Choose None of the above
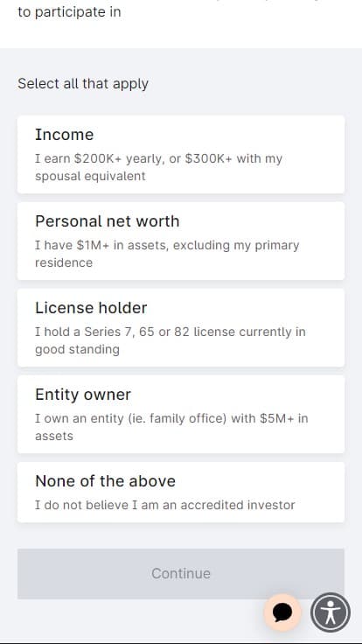 181,493
